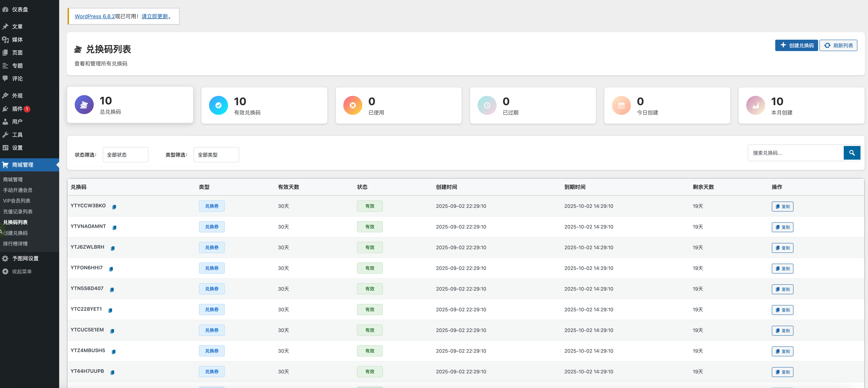Click the blue checkmark valid codes icon

218,106
